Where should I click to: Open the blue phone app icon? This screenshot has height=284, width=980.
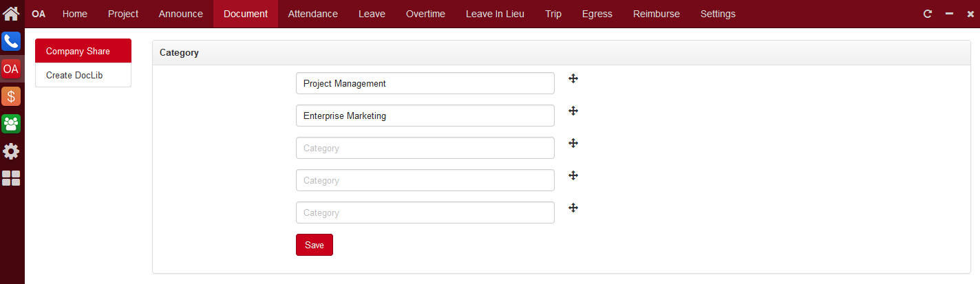click(x=11, y=41)
